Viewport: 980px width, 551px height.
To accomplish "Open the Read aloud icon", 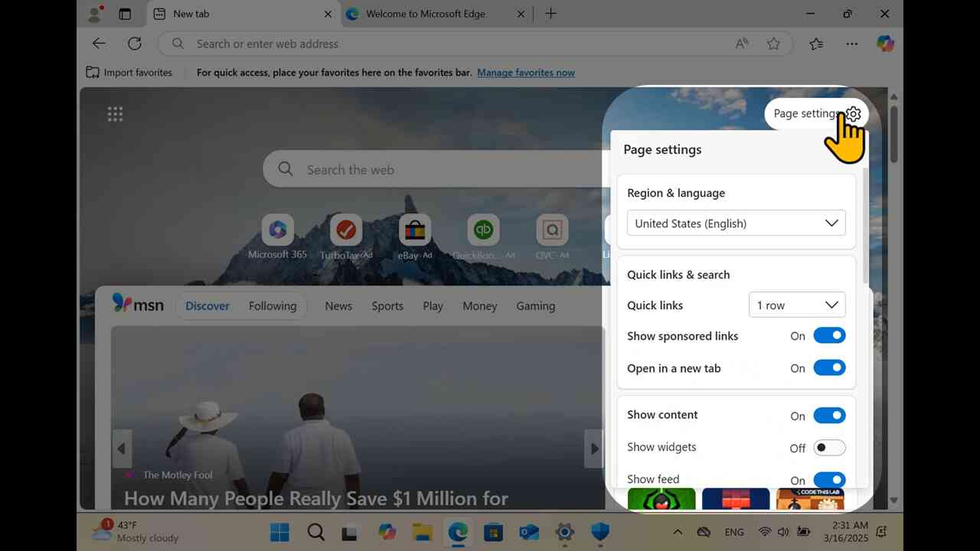I will pos(741,44).
